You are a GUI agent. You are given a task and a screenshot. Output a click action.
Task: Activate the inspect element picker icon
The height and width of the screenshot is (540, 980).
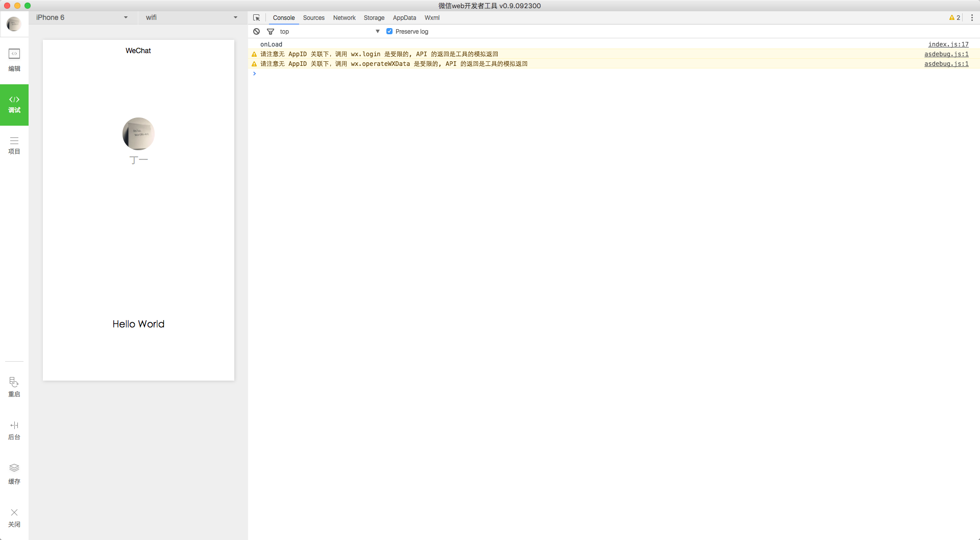tap(257, 18)
